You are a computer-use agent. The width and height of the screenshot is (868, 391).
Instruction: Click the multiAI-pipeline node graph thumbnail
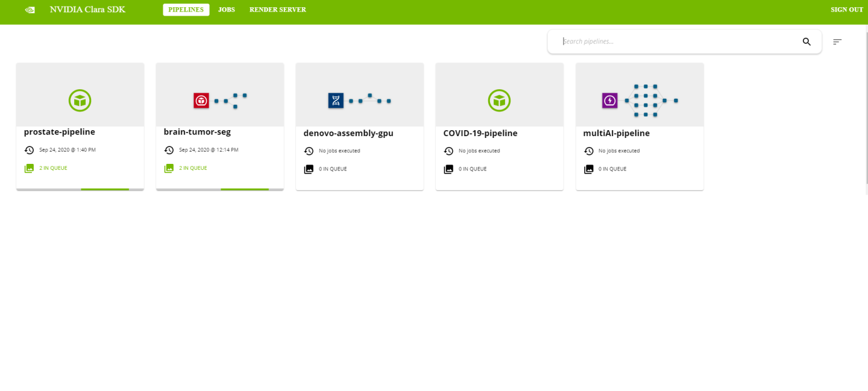click(x=650, y=101)
